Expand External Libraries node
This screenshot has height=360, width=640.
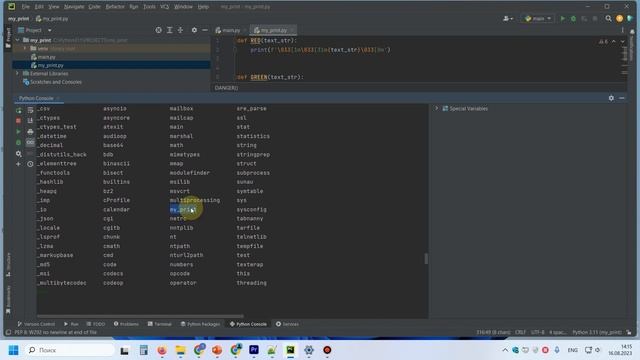point(18,73)
